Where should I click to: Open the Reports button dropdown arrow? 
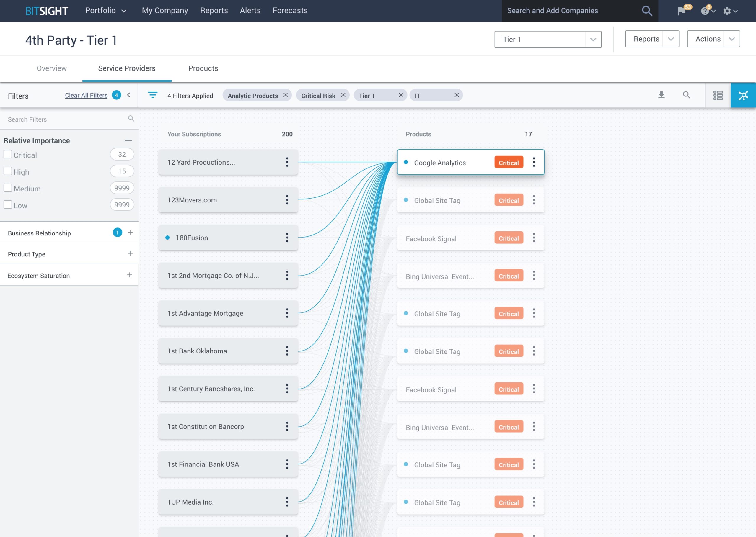pos(671,39)
